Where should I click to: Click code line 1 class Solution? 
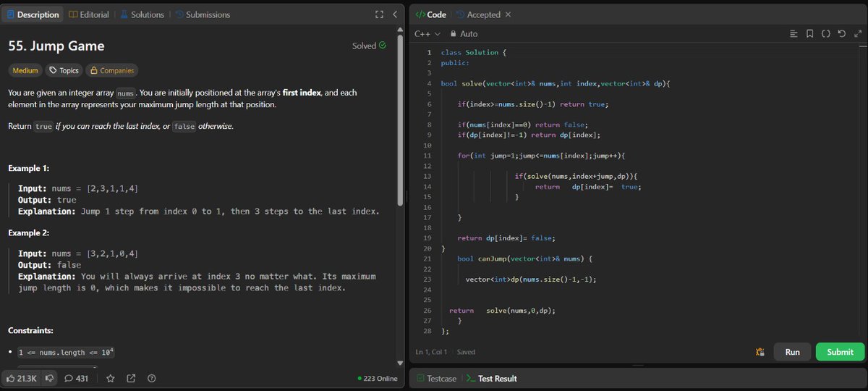pyautogui.click(x=474, y=53)
